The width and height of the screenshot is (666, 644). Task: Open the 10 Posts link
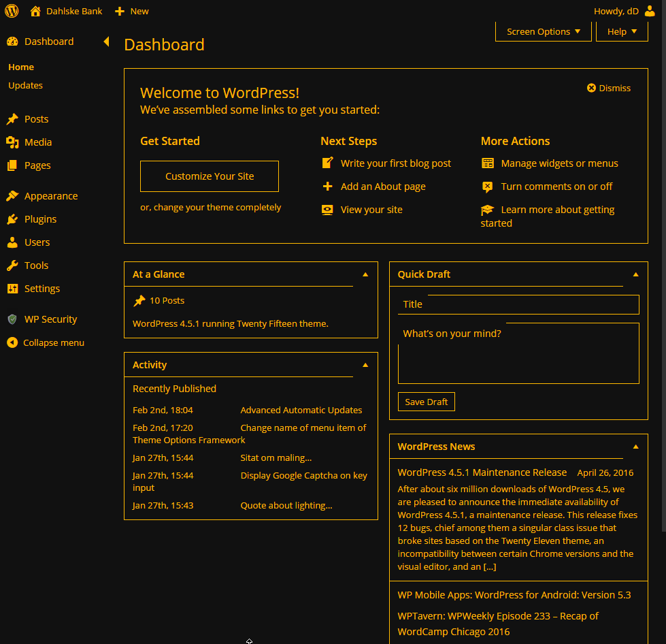click(x=167, y=300)
